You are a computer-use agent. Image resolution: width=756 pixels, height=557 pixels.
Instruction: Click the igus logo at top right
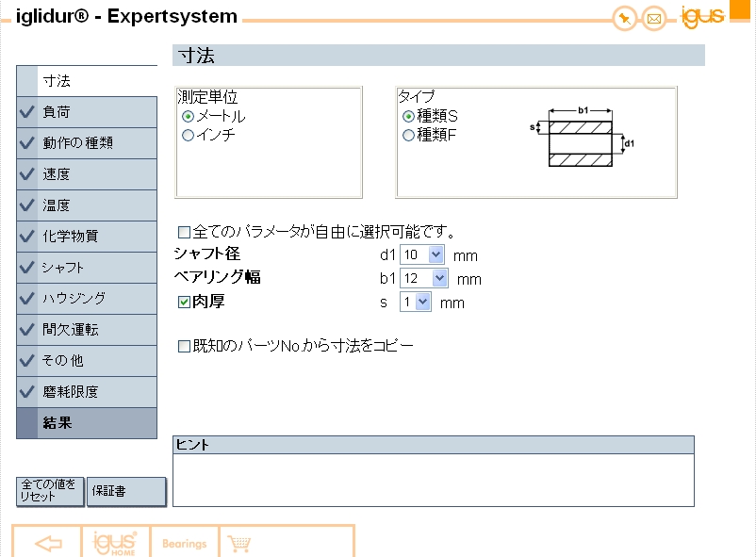click(702, 17)
